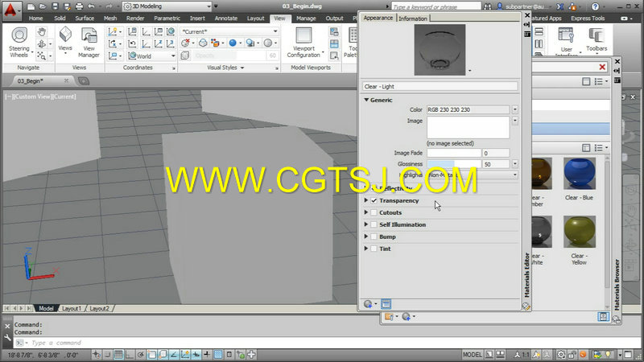Click the Express Tools tab
The height and width of the screenshot is (362, 644).
[x=588, y=18]
